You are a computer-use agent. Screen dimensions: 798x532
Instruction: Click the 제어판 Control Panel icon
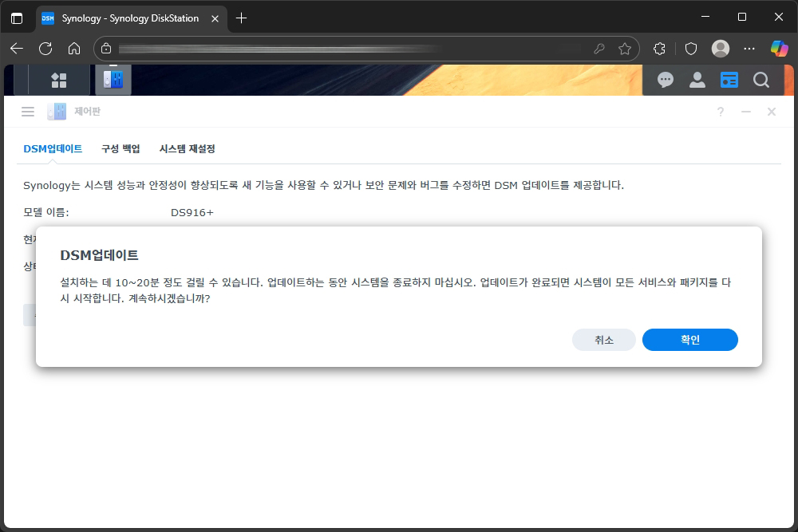(57, 112)
